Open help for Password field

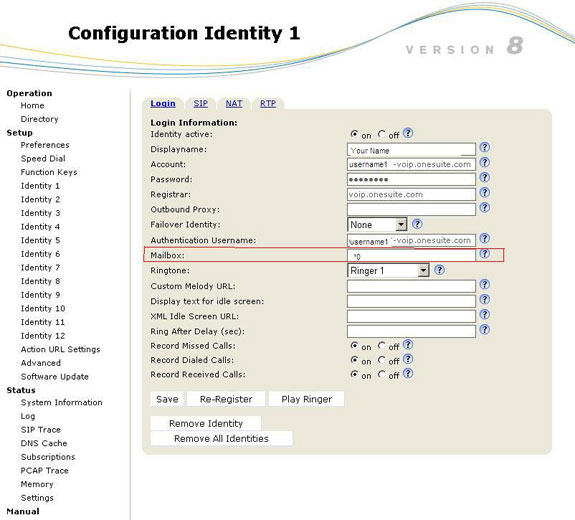484,177
